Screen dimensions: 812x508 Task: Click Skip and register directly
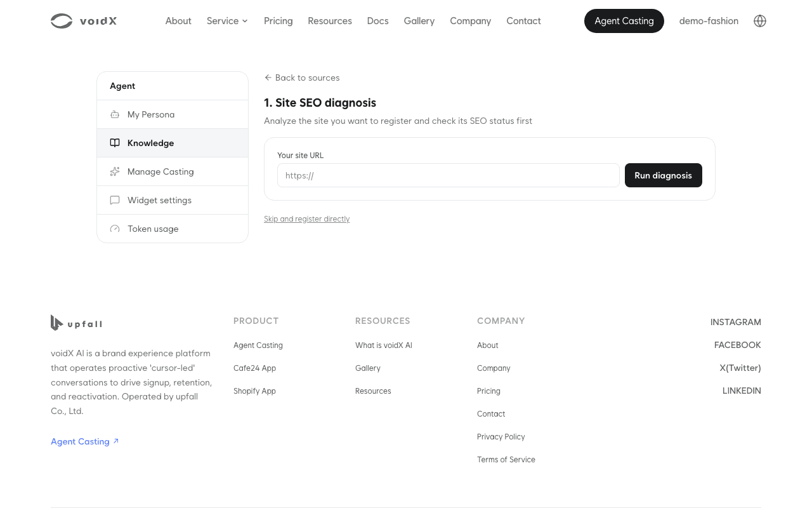click(x=307, y=219)
